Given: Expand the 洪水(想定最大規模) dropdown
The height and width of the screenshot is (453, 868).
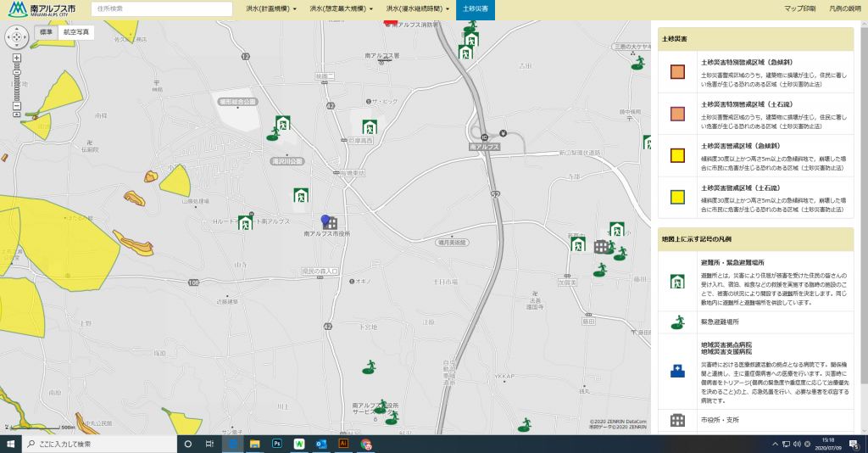Looking at the screenshot, I should (x=342, y=8).
